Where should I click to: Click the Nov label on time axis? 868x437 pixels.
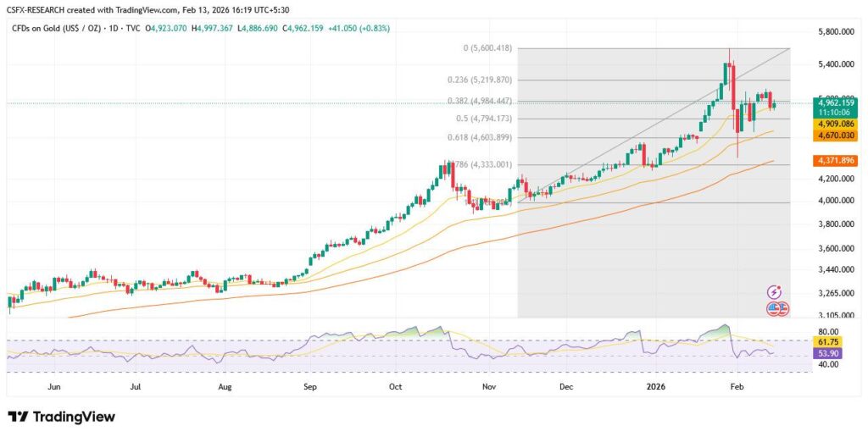click(489, 386)
